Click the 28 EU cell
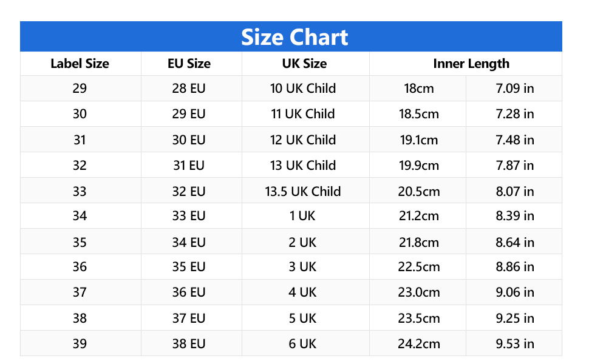 [189, 89]
